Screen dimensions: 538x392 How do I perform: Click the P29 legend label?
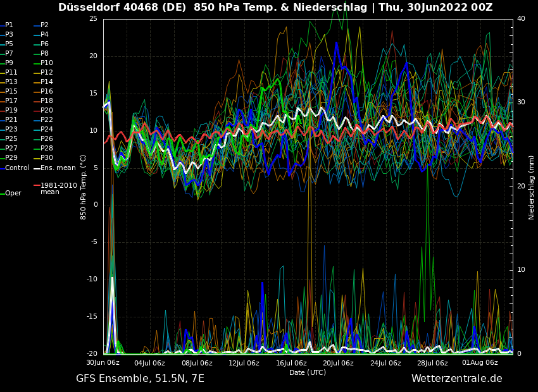11,158
